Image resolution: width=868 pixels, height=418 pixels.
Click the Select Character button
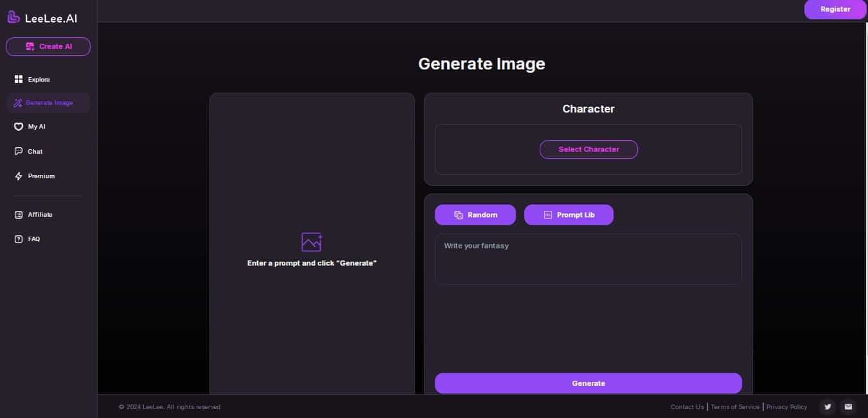click(589, 149)
